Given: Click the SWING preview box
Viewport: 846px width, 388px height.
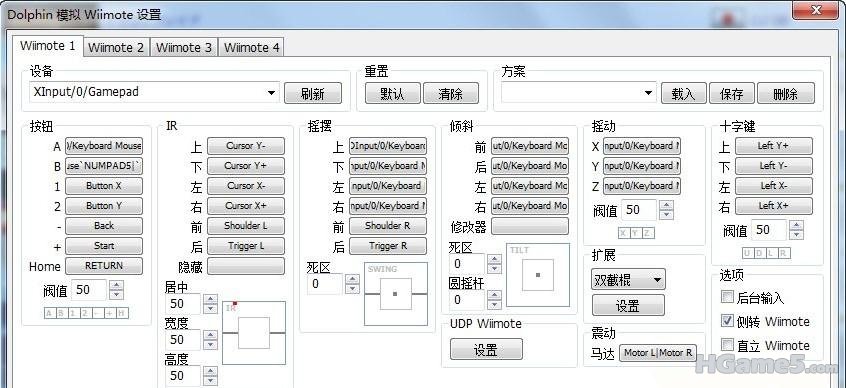Looking at the screenshot, I should coord(395,294).
